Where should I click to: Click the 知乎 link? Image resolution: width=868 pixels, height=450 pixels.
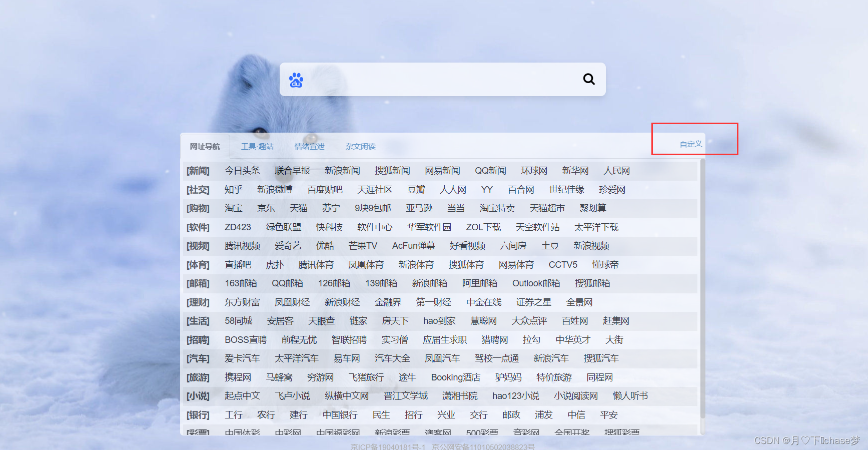(233, 190)
